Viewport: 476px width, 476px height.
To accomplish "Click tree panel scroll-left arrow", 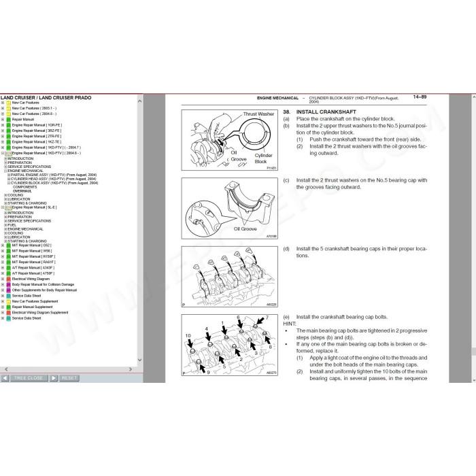I will (6, 369).
